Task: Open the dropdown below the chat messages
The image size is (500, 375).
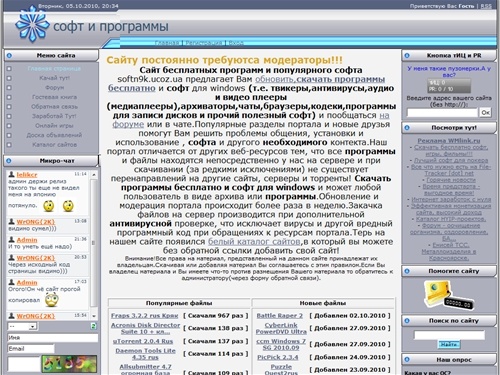Action: pyautogui.click(x=22, y=326)
